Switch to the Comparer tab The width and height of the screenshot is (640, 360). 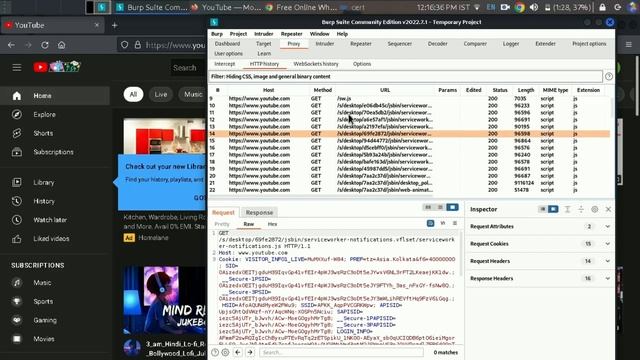[475, 44]
